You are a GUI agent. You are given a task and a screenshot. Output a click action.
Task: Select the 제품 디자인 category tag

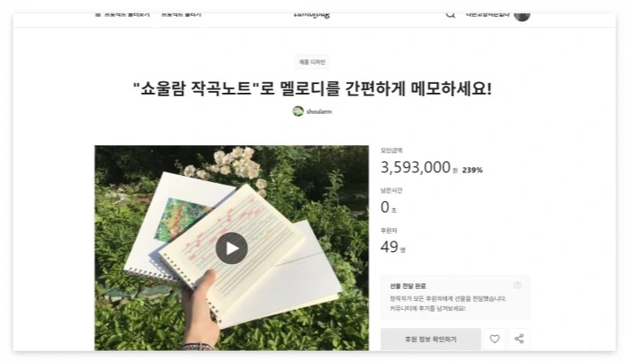coord(312,62)
